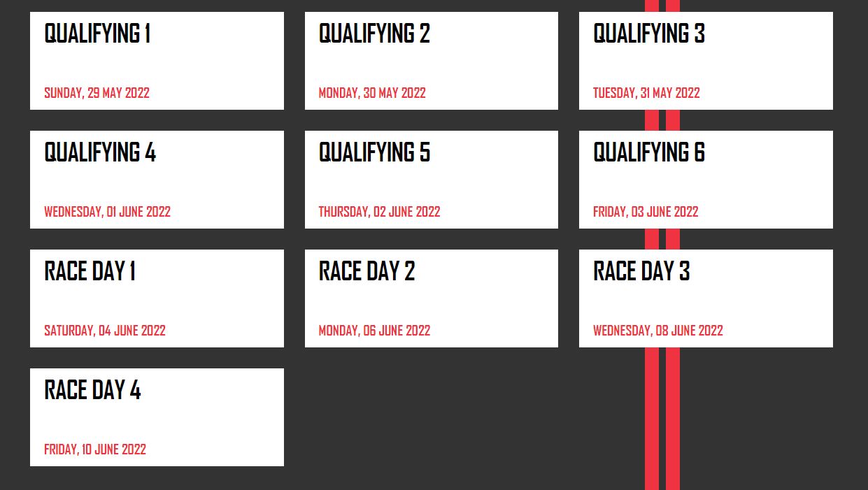
Task: Select the Race Day 4 title
Action: click(92, 390)
